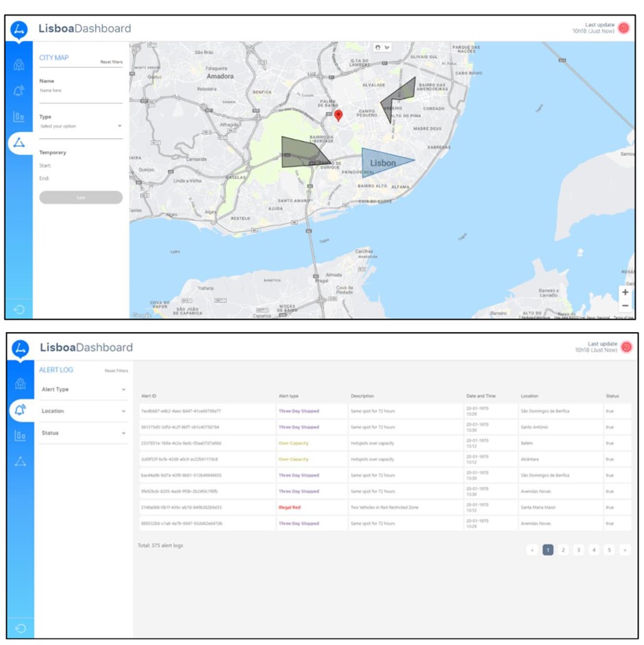Select the polygon drawing tool on the map
Screen dimensions: 644x645
pyautogui.click(x=386, y=47)
